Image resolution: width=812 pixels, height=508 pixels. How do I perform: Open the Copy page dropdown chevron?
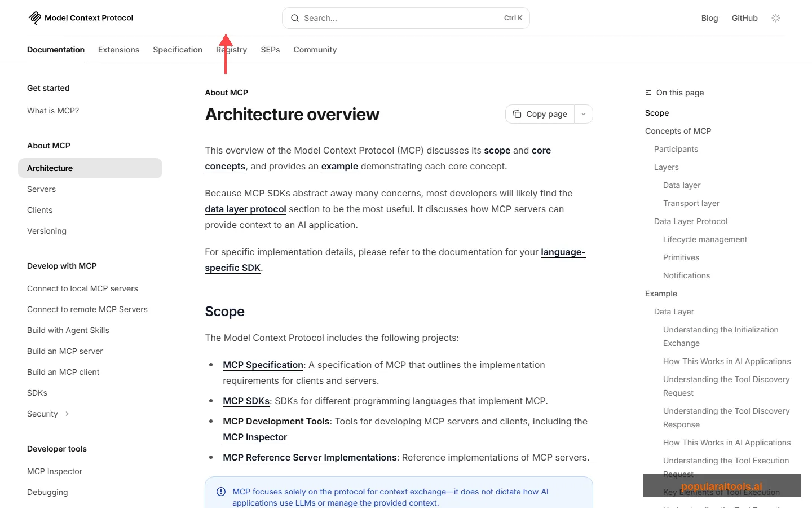tap(584, 114)
